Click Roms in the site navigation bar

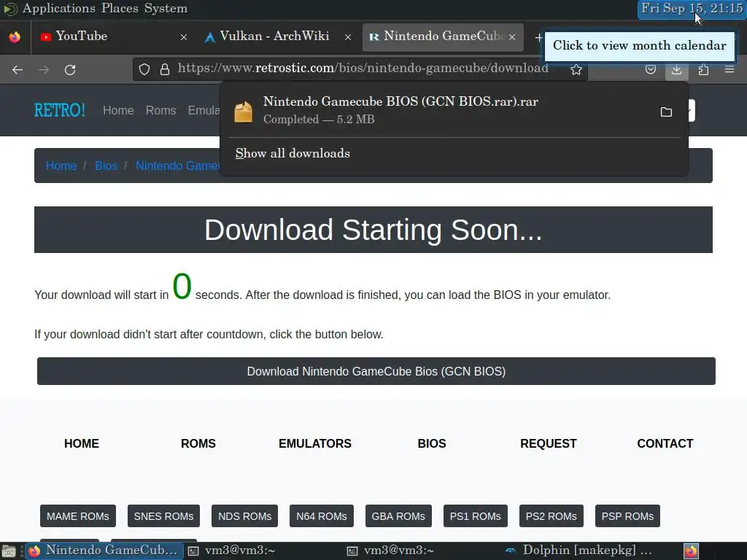coord(161,111)
